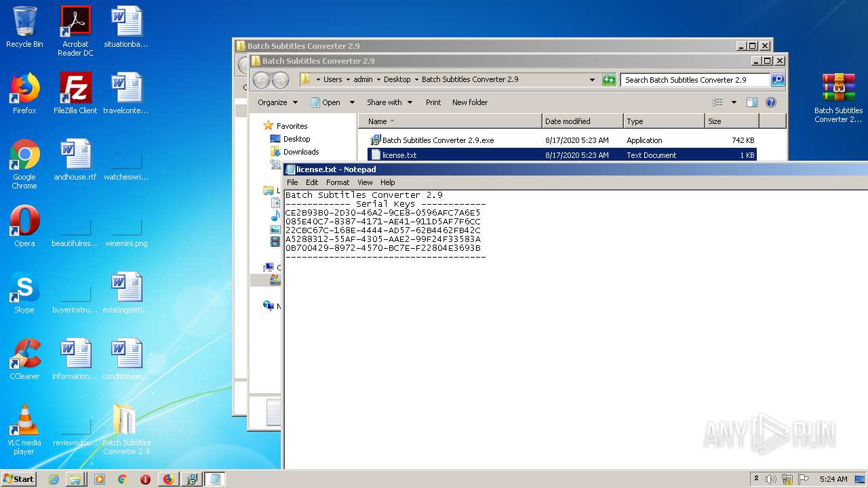Show hidden tray icons arrow

(756, 479)
